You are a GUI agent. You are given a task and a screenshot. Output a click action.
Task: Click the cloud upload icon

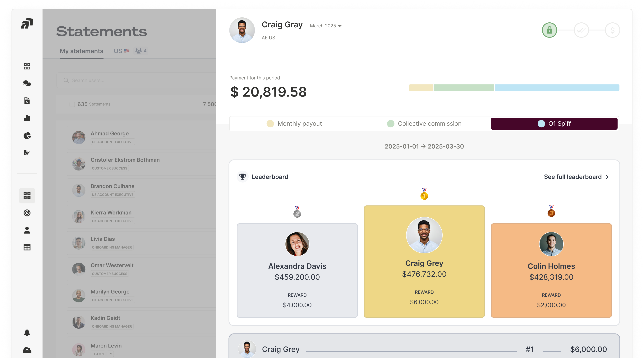[27, 350]
